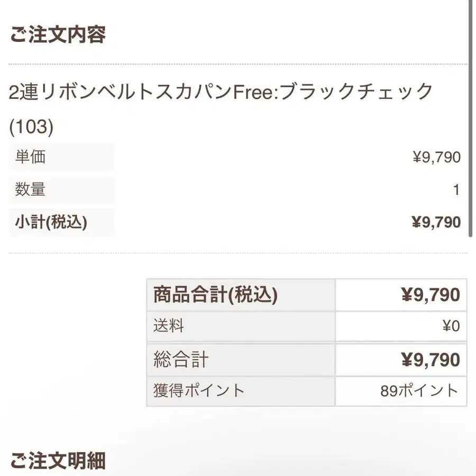Select the ¥0 shipping fee value

click(x=451, y=326)
